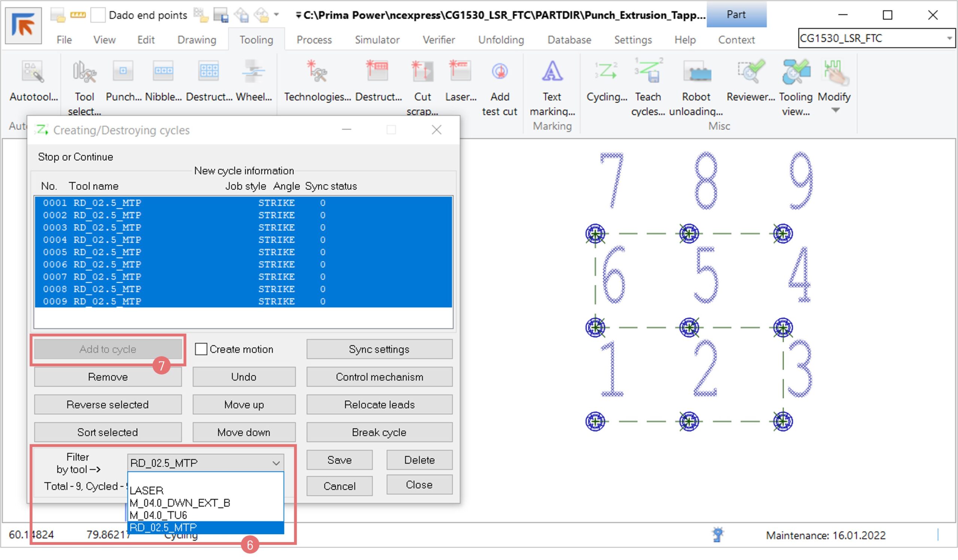Toggle checkbox beside Dado end points
The image size is (958, 560).
click(98, 15)
